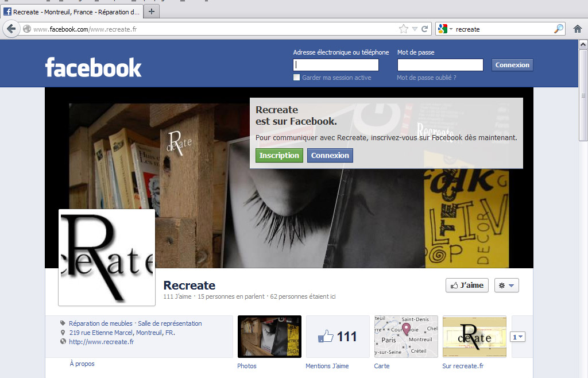Viewport: 588px width, 378px height.
Task: Click '15 personnes en parlent' text
Action: 231,296
